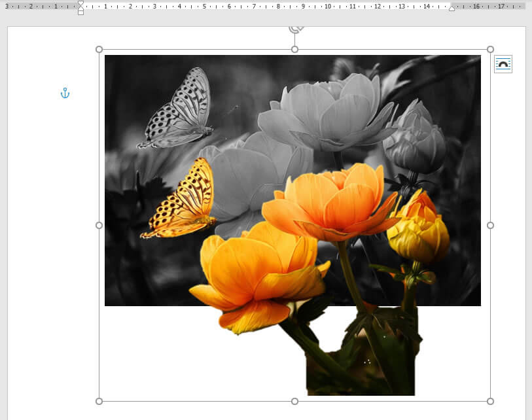Select the bottom-middle sizing handle of the picture
The height and width of the screenshot is (420, 532).
(x=294, y=401)
